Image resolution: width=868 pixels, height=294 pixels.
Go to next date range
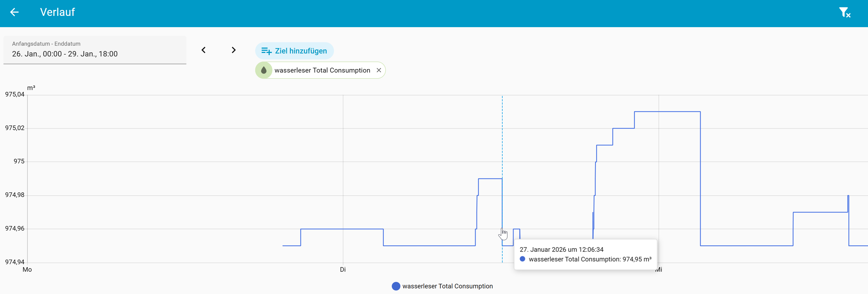tap(233, 50)
